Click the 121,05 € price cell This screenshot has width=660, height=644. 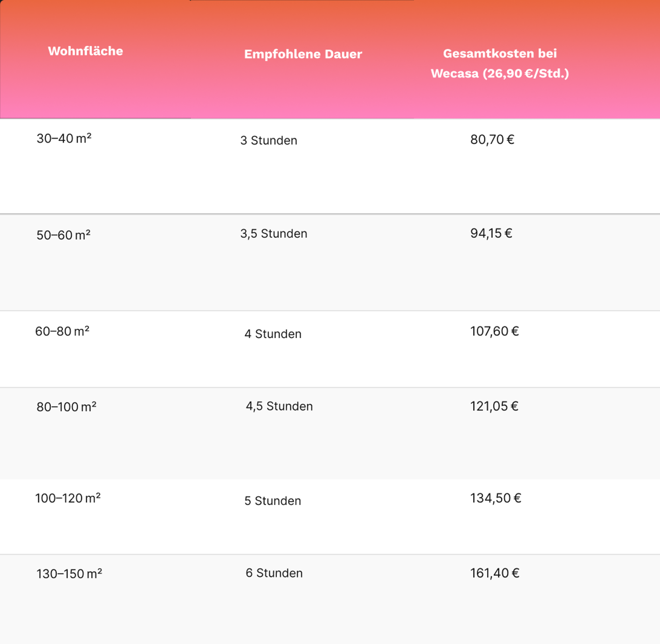tap(494, 406)
